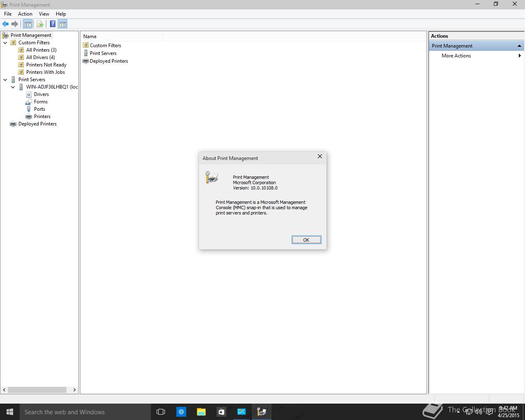This screenshot has width=525, height=420.
Task: Select the Forms node under the server
Action: tap(41, 102)
